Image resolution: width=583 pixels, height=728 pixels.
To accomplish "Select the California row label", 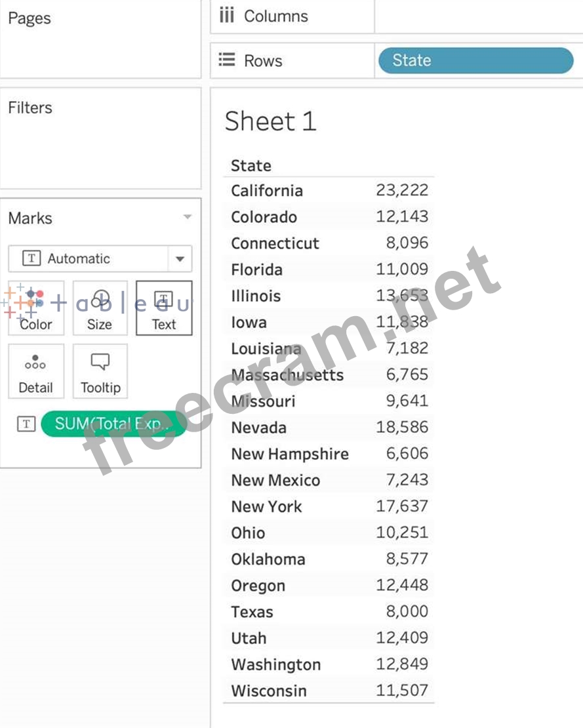I will (x=267, y=191).
